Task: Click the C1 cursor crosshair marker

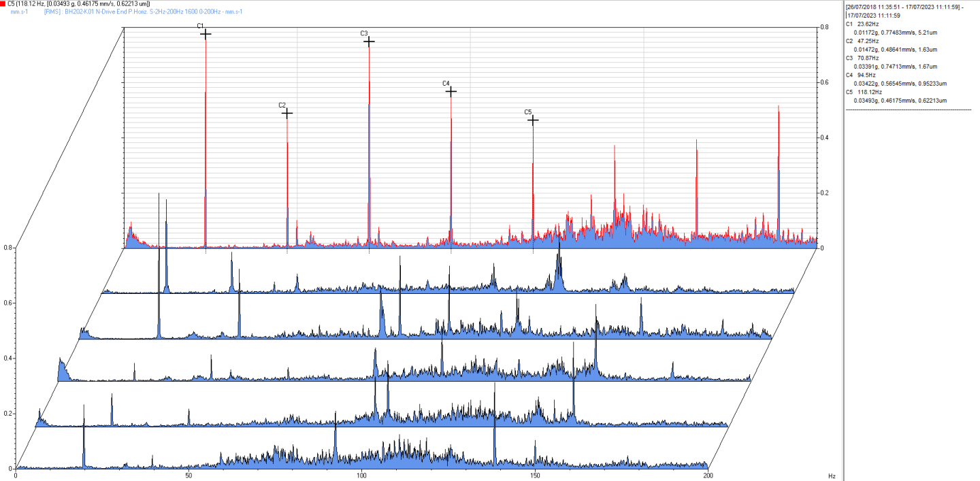Action: (206, 33)
